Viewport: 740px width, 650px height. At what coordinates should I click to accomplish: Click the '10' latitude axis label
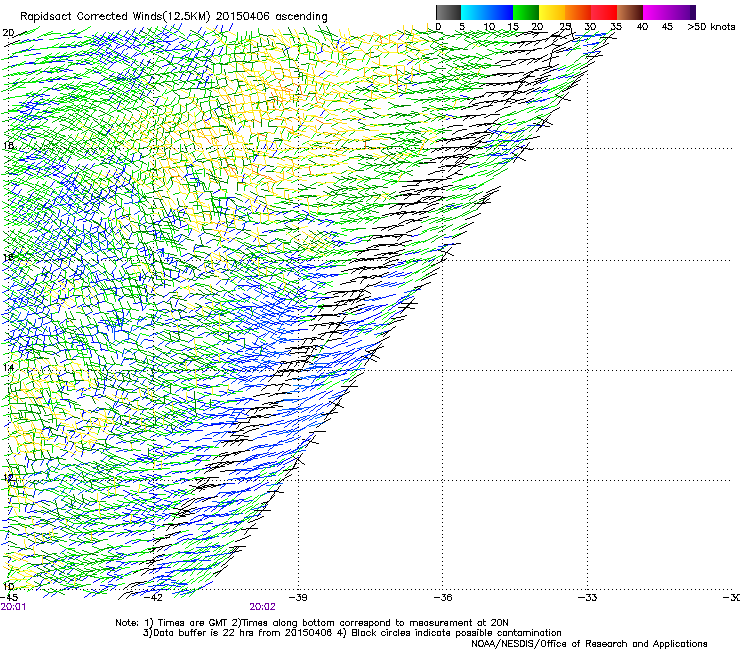tap(8, 587)
